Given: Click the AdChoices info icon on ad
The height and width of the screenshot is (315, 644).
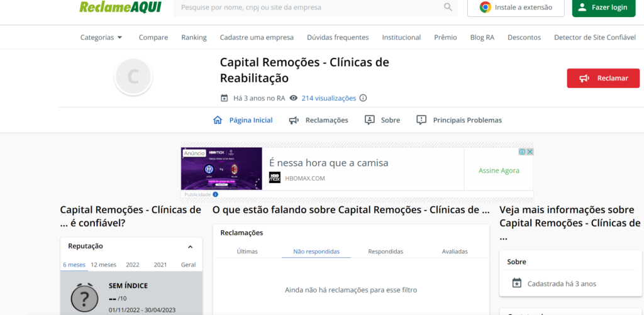Looking at the screenshot, I should click(x=522, y=152).
